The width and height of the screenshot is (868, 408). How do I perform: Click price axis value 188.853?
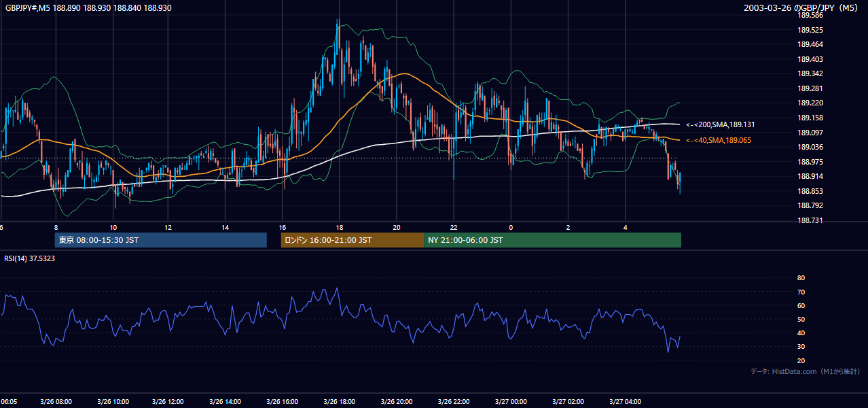pos(810,191)
